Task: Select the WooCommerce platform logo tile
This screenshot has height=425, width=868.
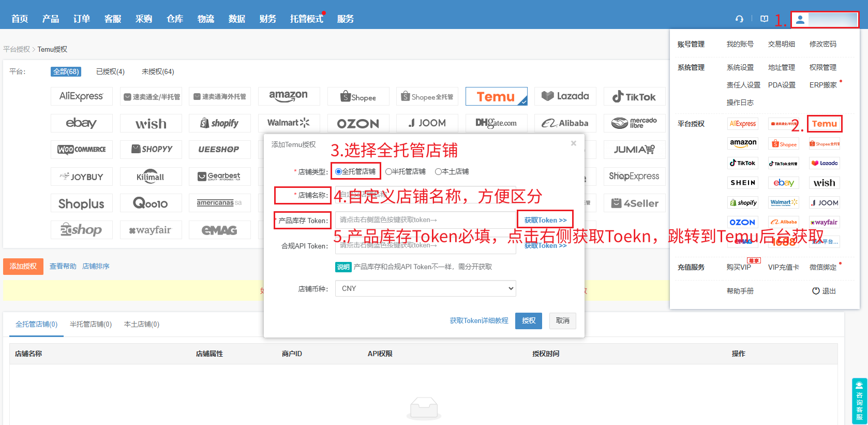Action: (81, 150)
